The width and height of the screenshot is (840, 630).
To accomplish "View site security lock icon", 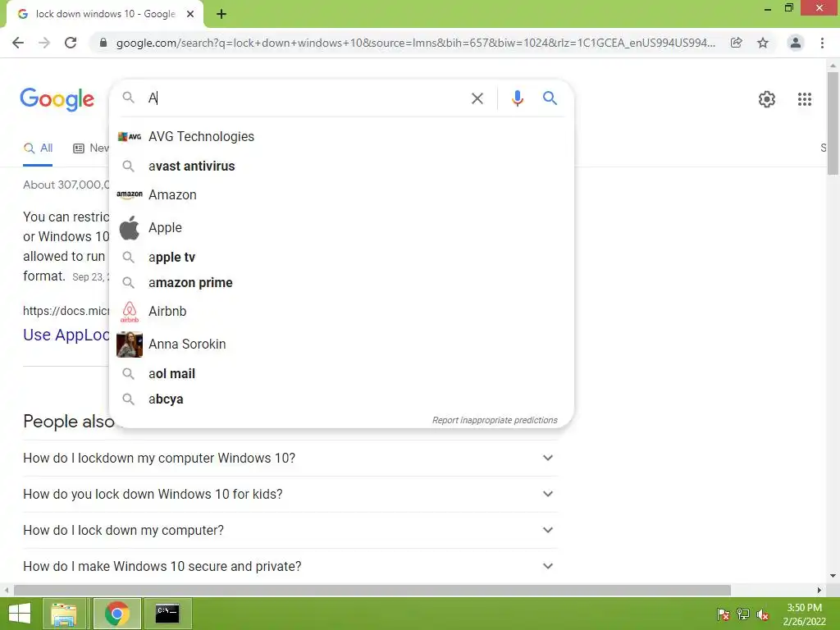I will click(103, 43).
